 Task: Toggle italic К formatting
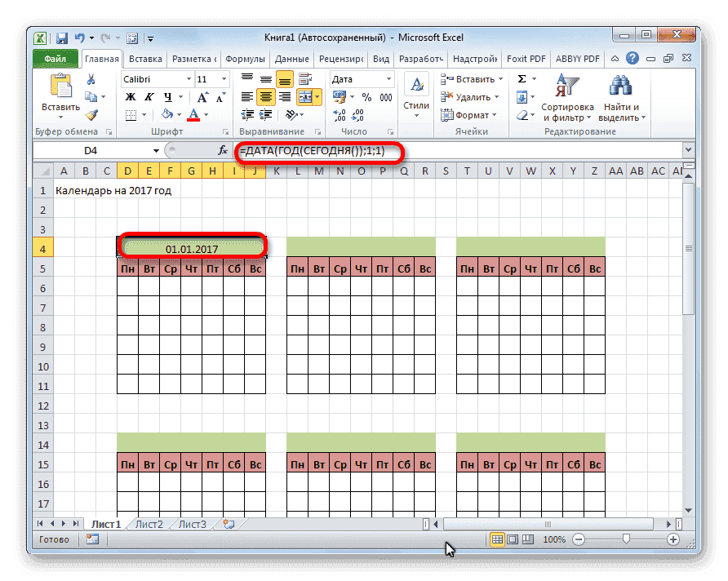pos(148,97)
